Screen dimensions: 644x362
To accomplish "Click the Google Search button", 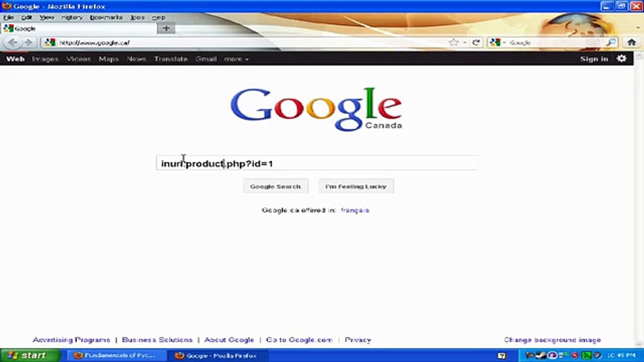I will [275, 186].
